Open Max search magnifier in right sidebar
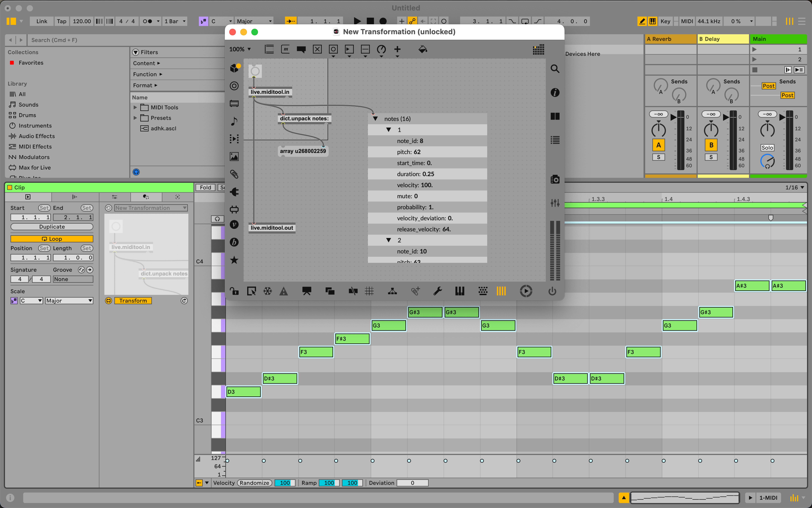 point(555,69)
